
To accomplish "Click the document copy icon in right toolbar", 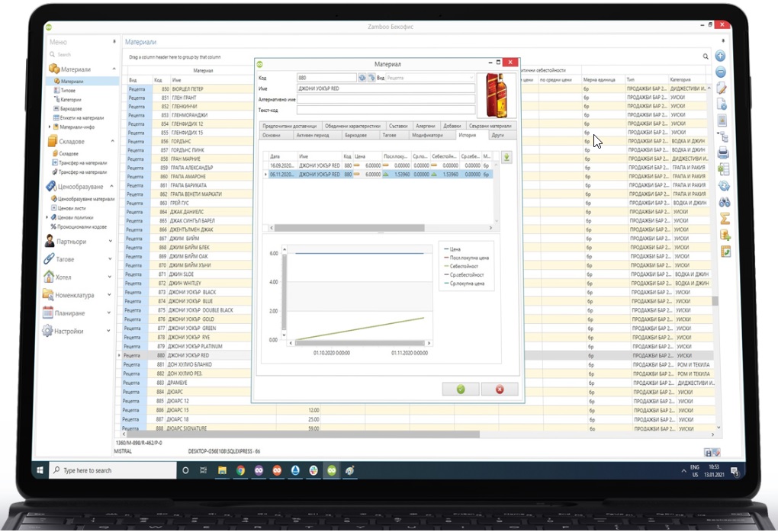I will pyautogui.click(x=722, y=104).
